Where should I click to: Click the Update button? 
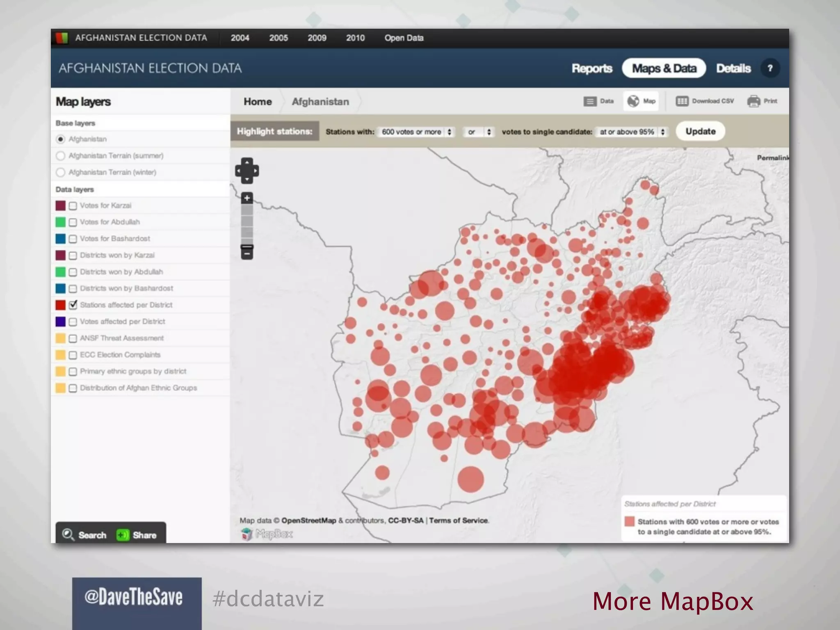point(701,131)
